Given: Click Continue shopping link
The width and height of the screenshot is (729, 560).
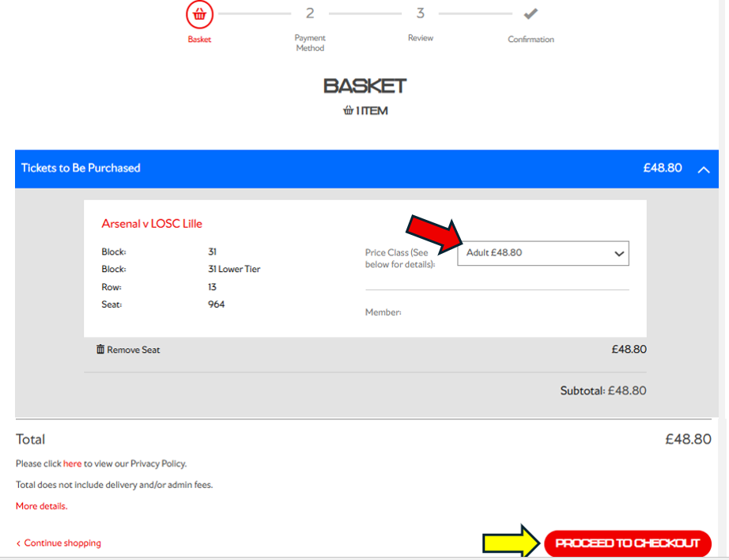Looking at the screenshot, I should [x=62, y=543].
